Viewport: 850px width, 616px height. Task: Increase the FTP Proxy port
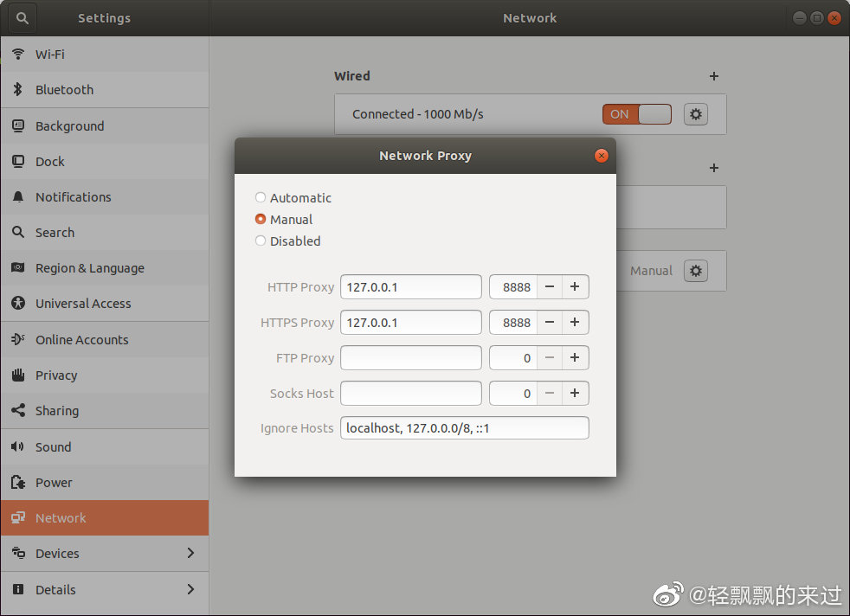point(575,357)
